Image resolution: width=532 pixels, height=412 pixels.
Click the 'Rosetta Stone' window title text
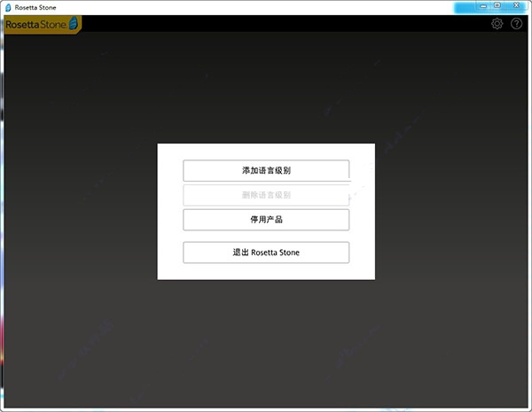tap(35, 7)
